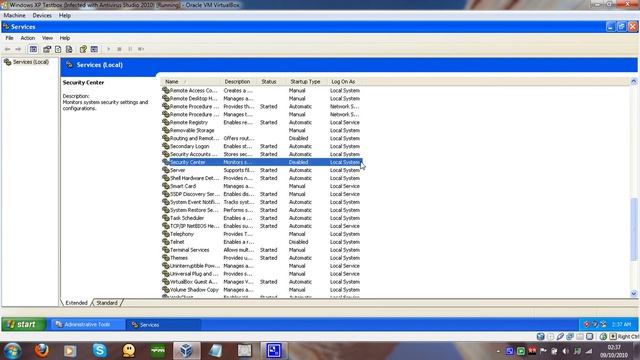Sort by the Description column header
640x360 pixels.
(x=239, y=82)
